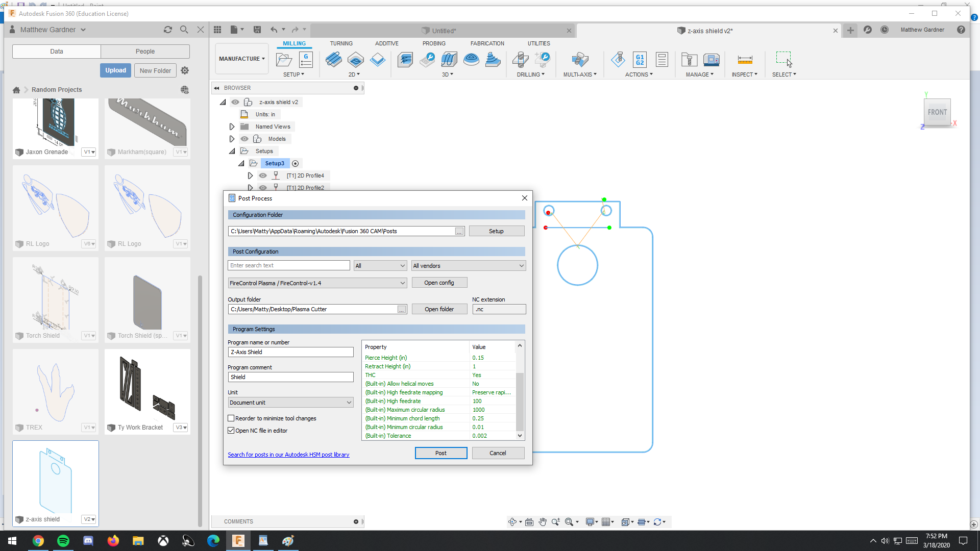Open the Machine Library icon
Viewport: 980px width, 551px height.
(711, 60)
